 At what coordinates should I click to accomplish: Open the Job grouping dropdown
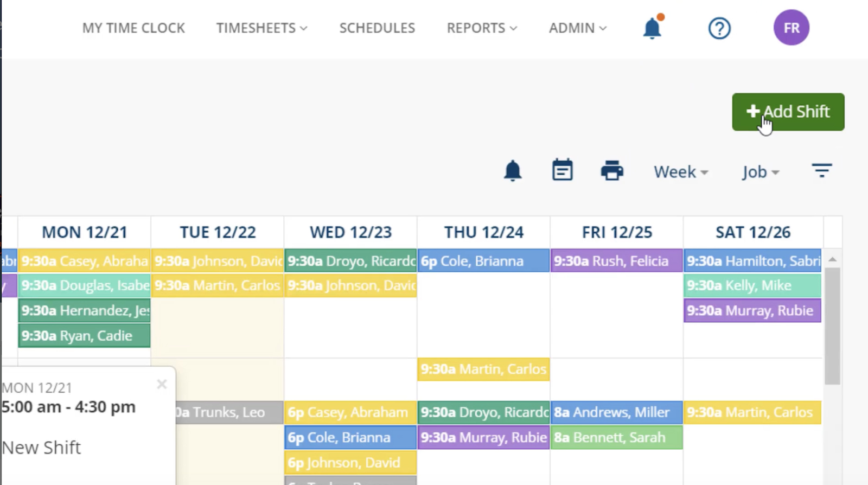(x=760, y=172)
